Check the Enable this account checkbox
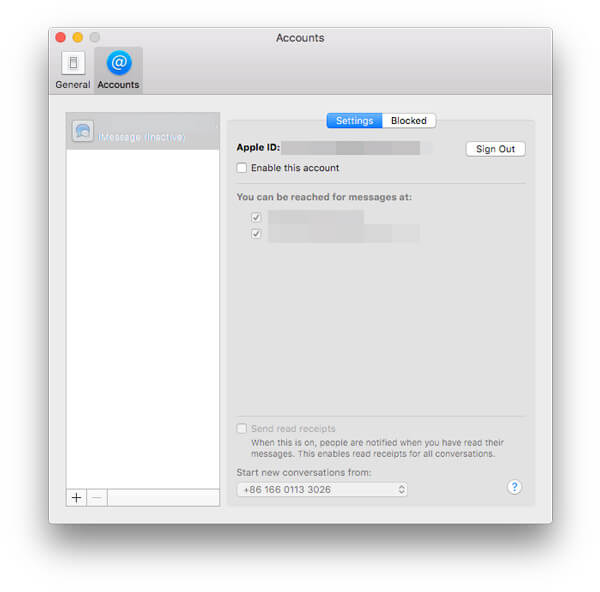Screen dimensions: 600x592 (x=242, y=168)
